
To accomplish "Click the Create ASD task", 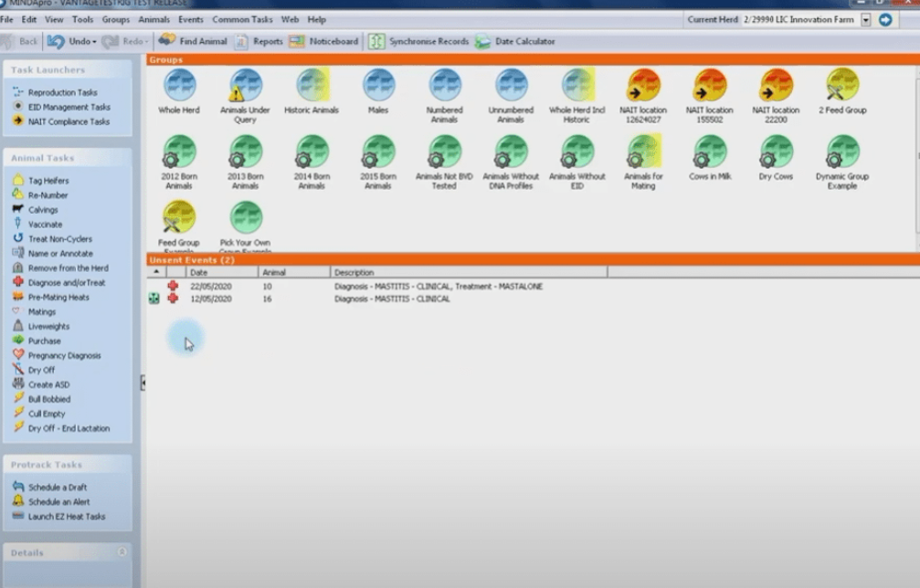I will click(41, 384).
